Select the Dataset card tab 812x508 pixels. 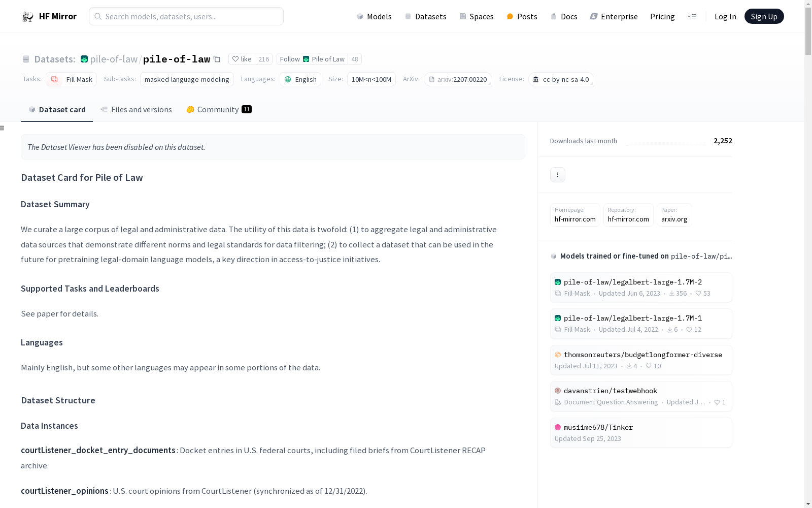point(57,109)
